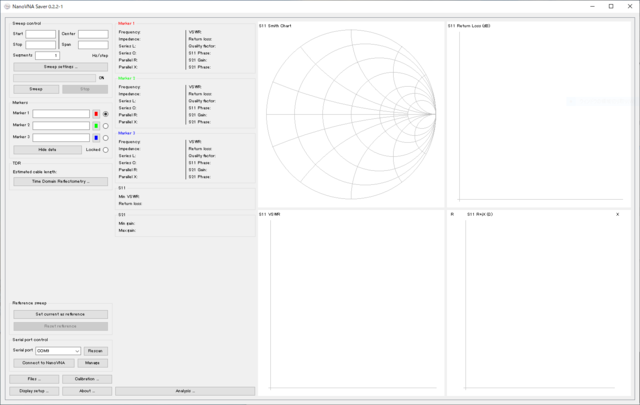Click Set current as reference

[60, 314]
